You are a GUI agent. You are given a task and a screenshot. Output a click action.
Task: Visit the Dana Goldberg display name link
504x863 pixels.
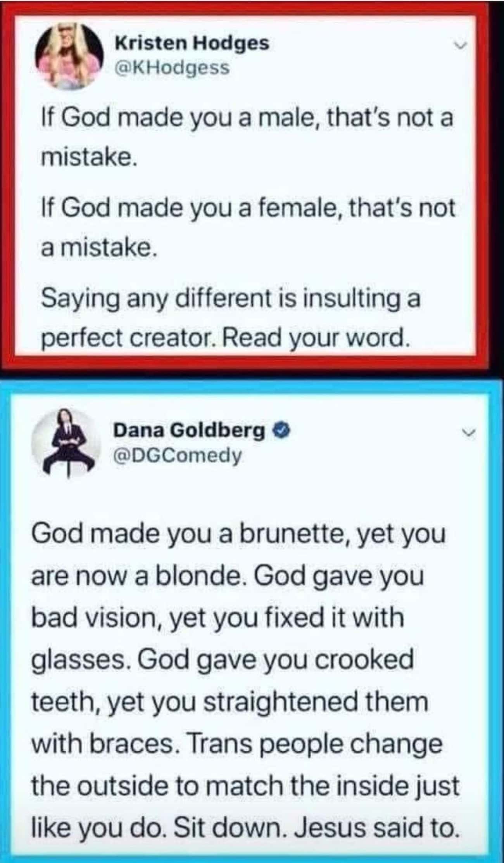190,430
